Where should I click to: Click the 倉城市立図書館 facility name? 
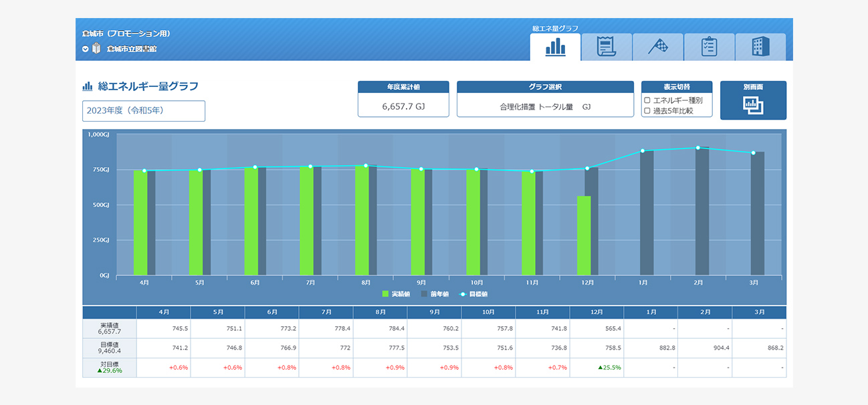tap(132, 49)
